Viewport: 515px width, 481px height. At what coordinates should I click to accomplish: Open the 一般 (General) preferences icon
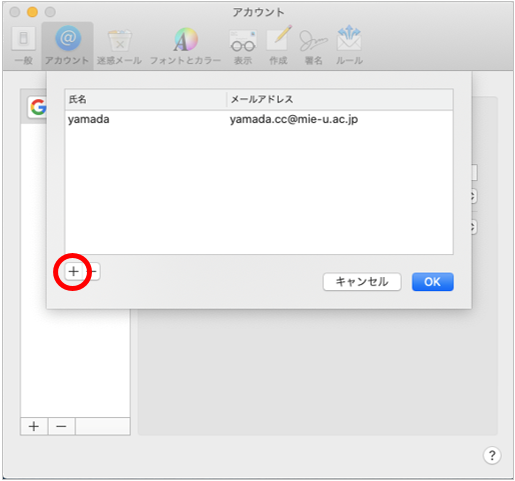[24, 45]
